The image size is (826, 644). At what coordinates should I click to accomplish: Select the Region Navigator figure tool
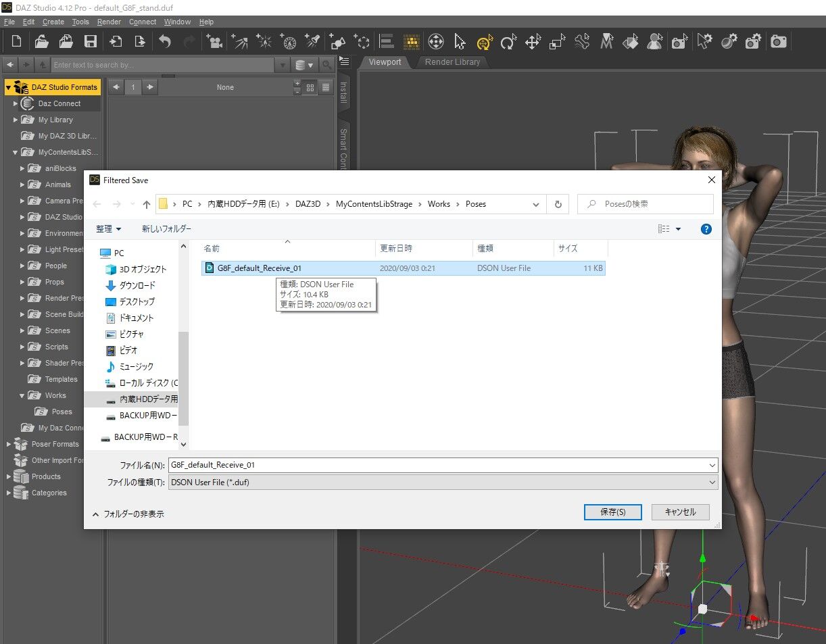(654, 42)
